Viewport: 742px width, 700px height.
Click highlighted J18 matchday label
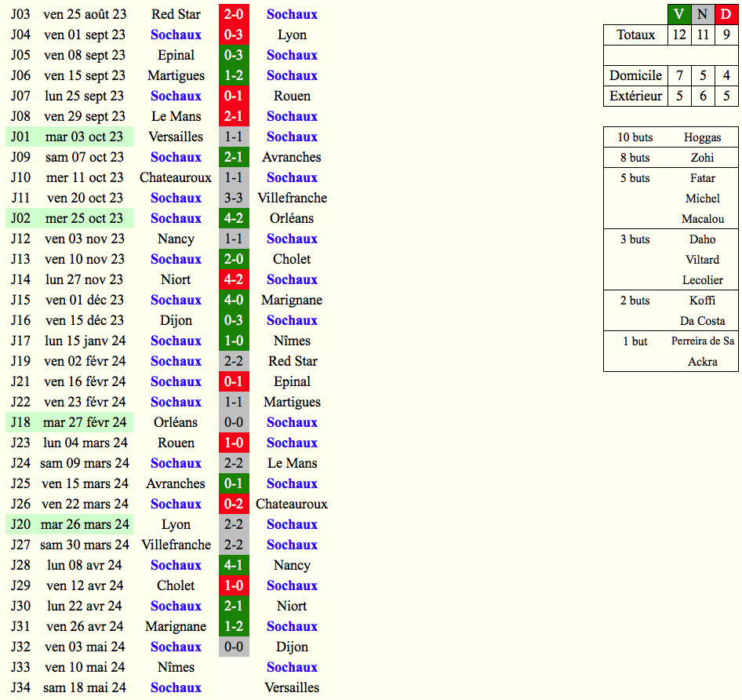20,422
